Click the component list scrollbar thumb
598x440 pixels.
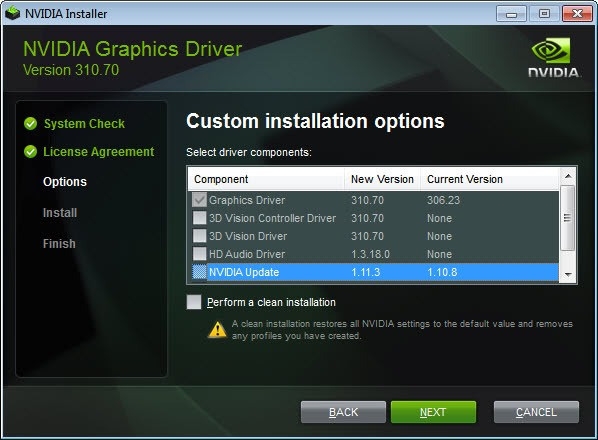point(568,218)
